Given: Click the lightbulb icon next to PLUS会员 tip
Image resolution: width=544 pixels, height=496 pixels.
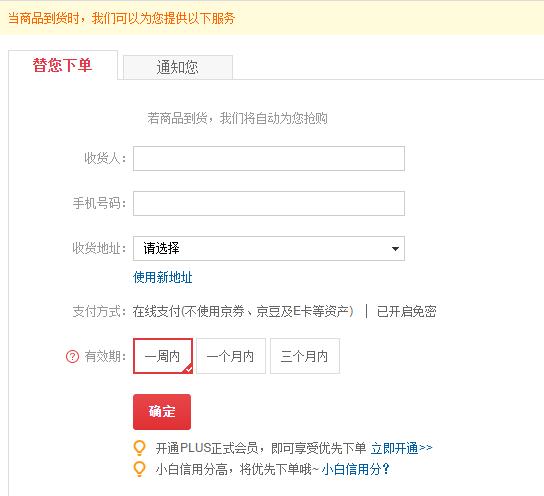Looking at the screenshot, I should pyautogui.click(x=139, y=448).
